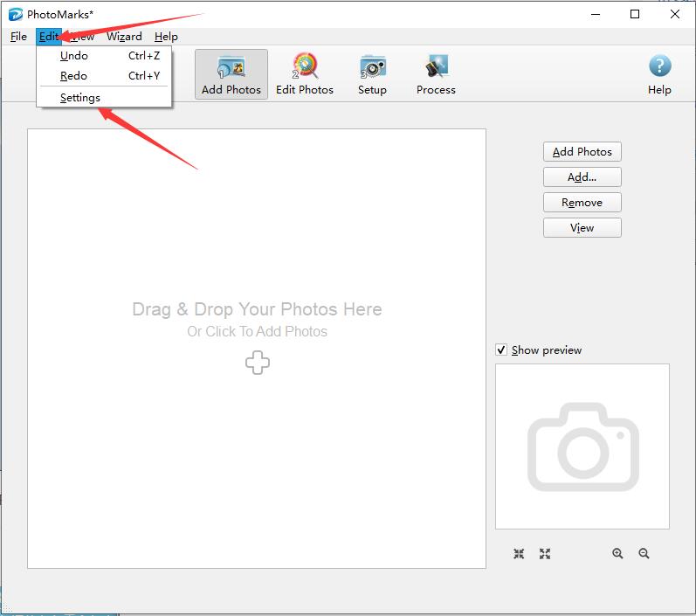Open Settings from the Edit menu
The image size is (696, 616).
(x=104, y=98)
